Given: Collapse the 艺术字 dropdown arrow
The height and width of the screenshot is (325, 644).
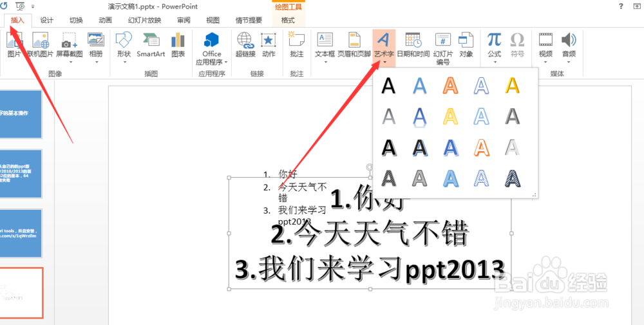Looking at the screenshot, I should pyautogui.click(x=384, y=62).
